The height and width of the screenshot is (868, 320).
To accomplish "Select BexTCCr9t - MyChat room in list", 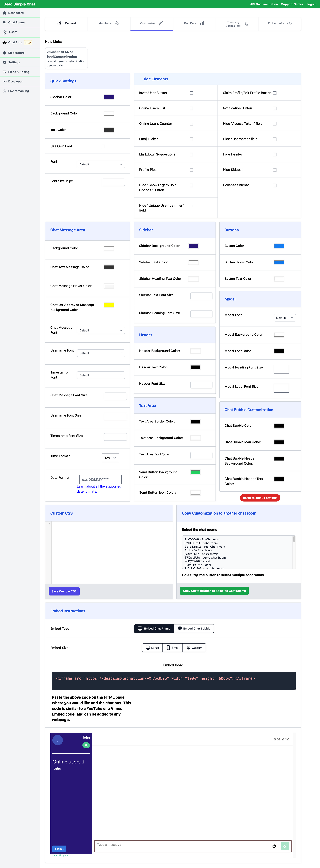I will [202, 540].
